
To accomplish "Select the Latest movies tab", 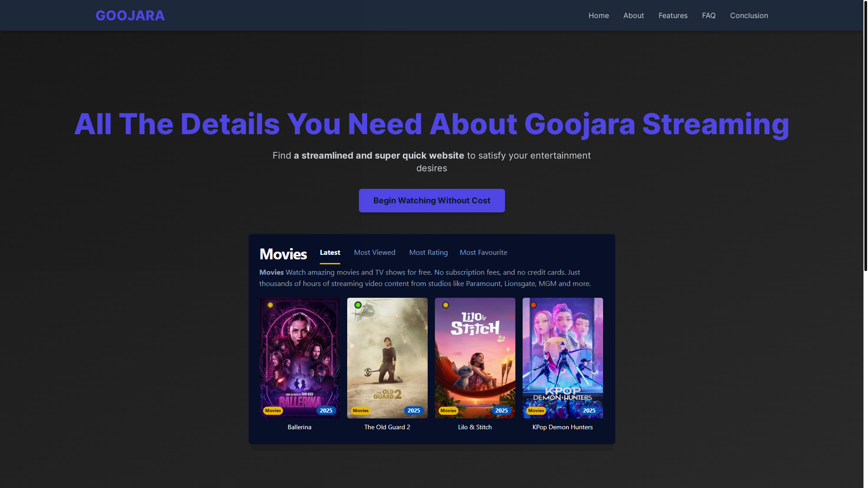I will pyautogui.click(x=330, y=253).
